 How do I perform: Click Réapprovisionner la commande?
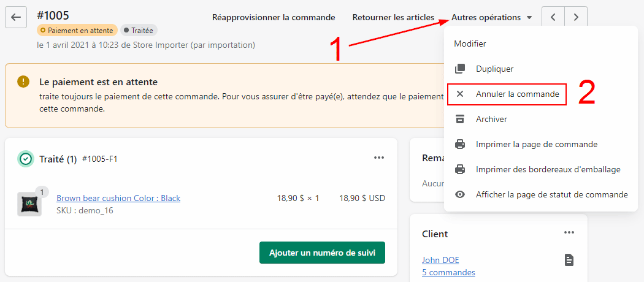coord(274,18)
